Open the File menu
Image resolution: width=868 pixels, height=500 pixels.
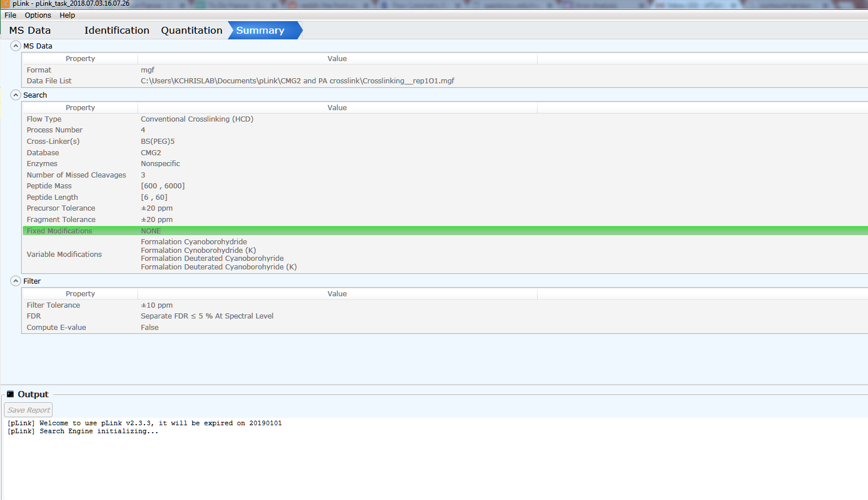10,15
